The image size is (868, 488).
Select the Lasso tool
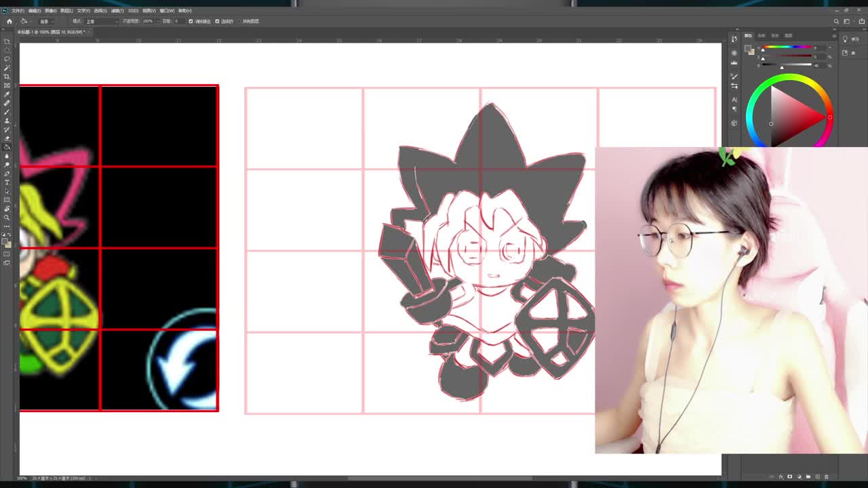[7, 58]
